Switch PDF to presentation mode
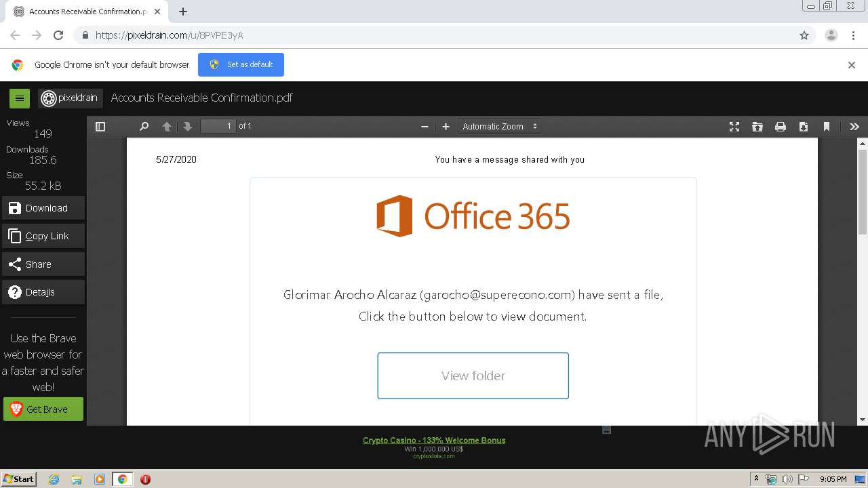 (x=734, y=127)
